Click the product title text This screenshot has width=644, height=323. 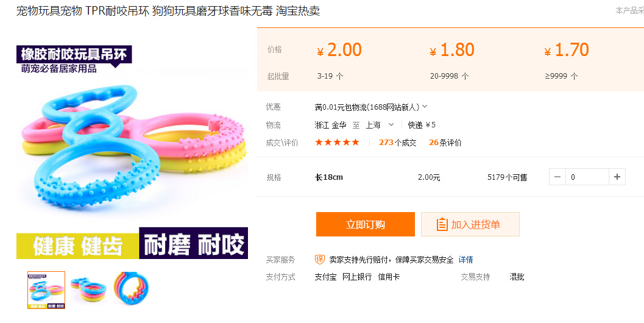[168, 11]
